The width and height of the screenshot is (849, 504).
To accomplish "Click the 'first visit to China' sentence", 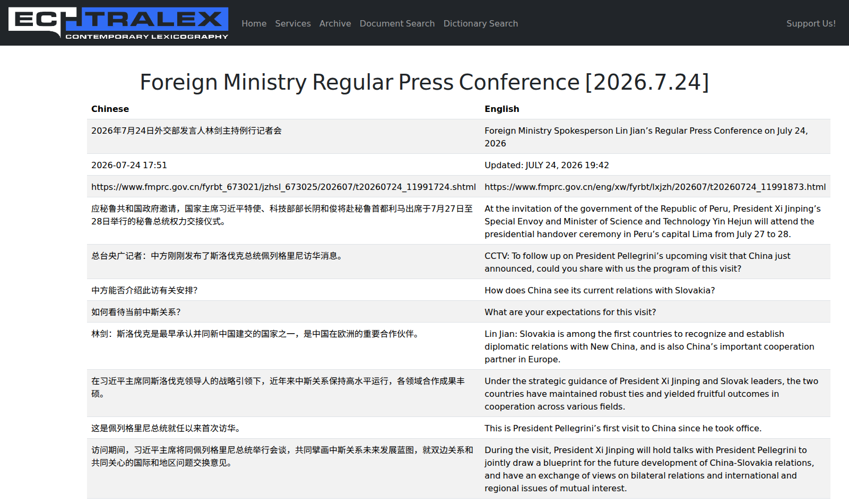I will (x=623, y=428).
